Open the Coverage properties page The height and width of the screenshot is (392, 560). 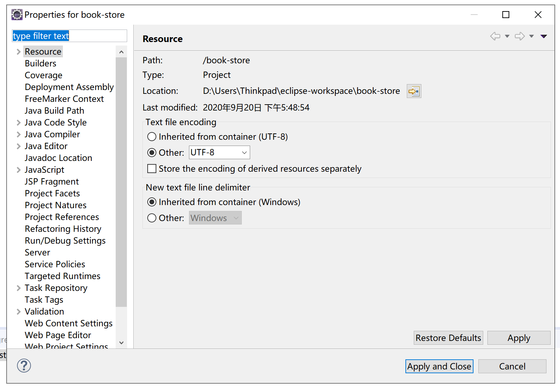click(x=44, y=75)
